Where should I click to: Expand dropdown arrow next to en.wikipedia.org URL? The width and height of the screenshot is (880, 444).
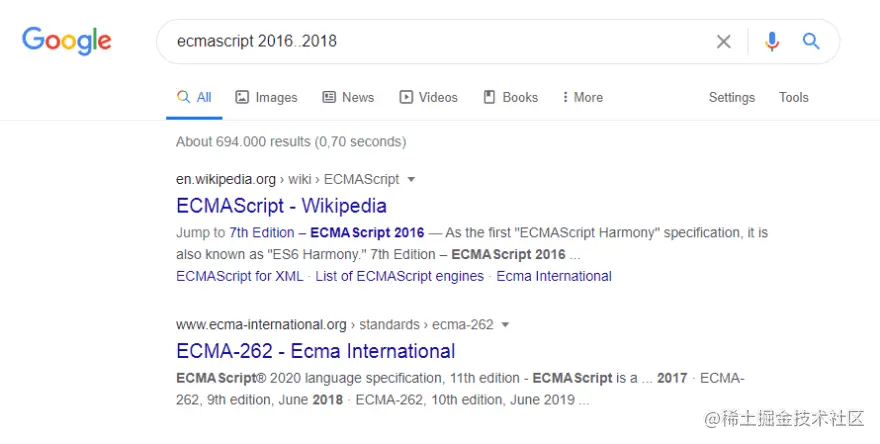[x=411, y=180]
